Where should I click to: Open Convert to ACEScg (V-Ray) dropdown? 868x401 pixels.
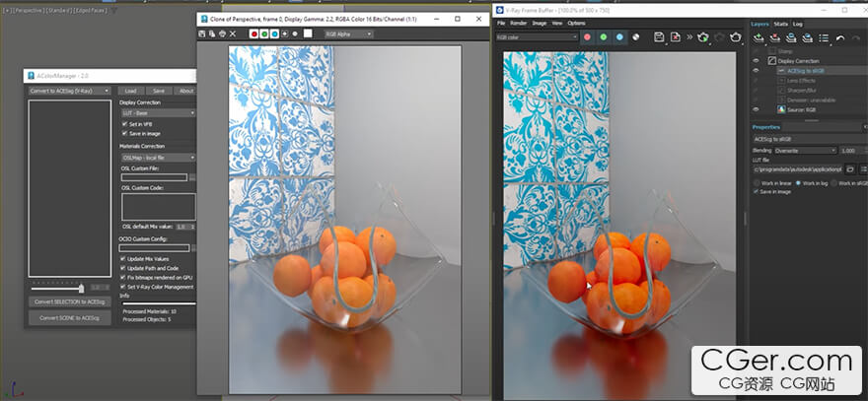click(70, 91)
